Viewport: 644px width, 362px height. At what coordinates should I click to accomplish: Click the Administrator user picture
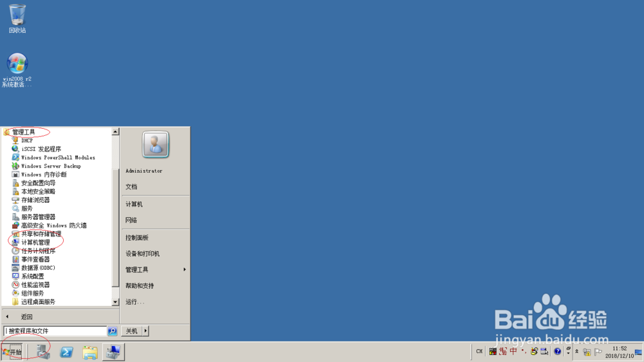click(155, 144)
